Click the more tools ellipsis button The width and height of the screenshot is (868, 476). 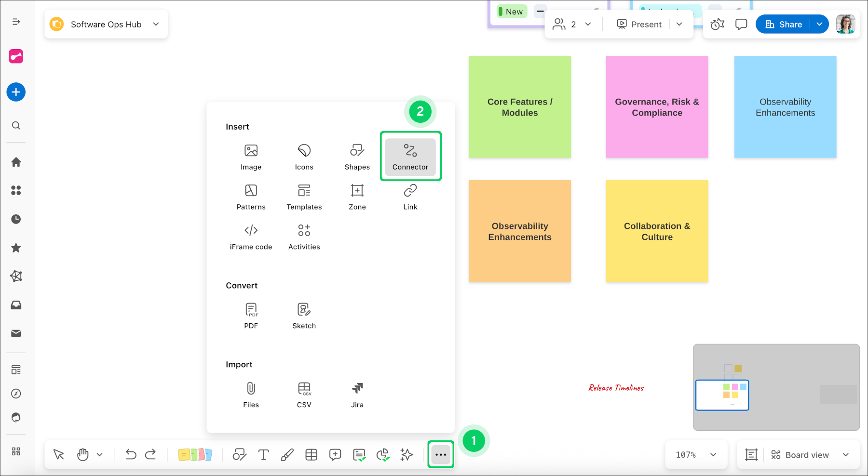(x=441, y=455)
